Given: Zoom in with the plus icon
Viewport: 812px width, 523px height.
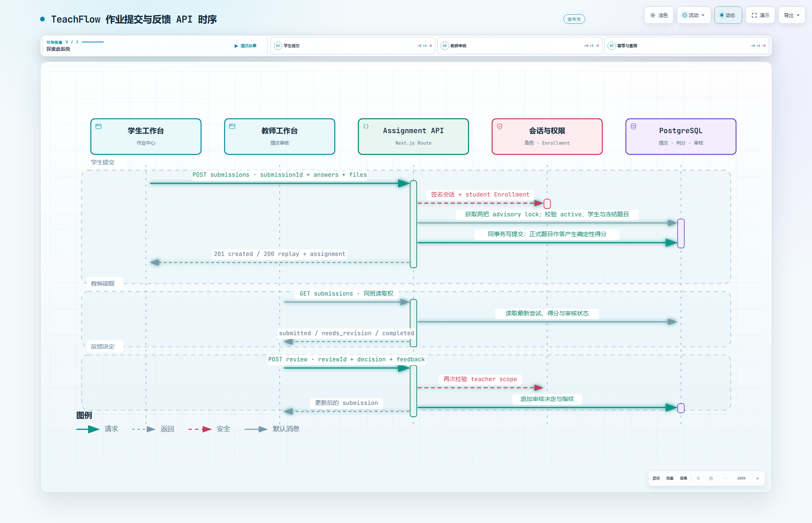Looking at the screenshot, I should pyautogui.click(x=757, y=478).
